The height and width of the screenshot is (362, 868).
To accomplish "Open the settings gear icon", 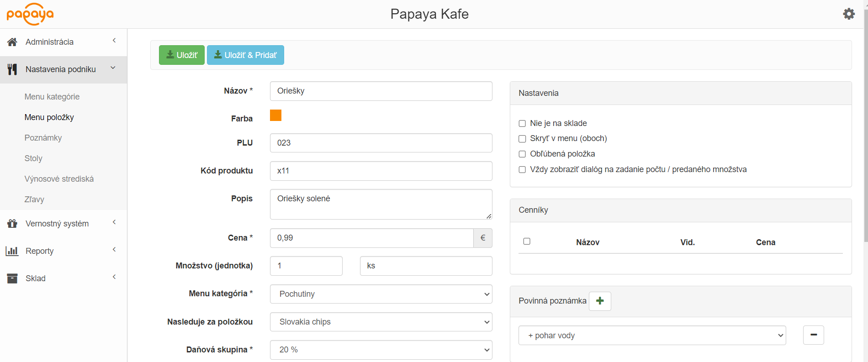I will click(x=848, y=14).
